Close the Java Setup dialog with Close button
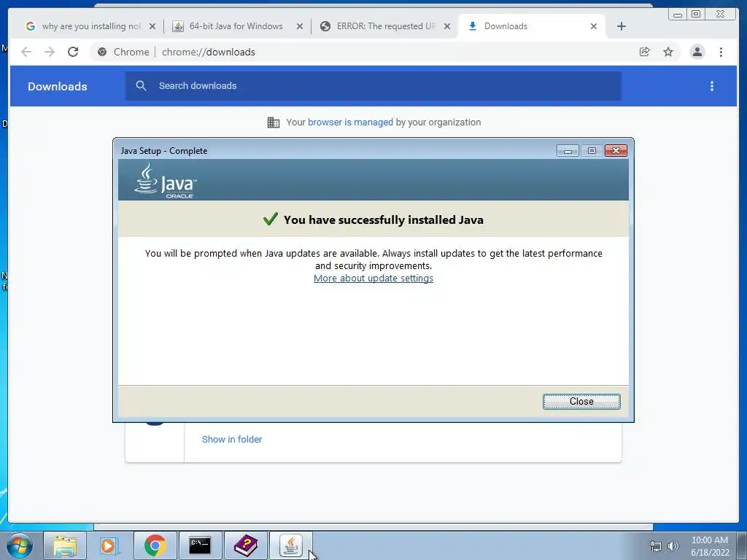This screenshot has height=560, width=747. tap(581, 402)
